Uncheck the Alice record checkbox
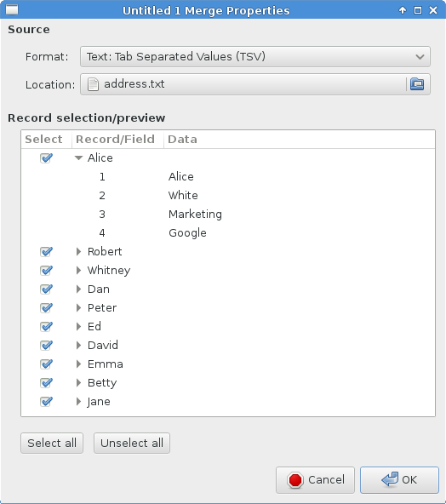Image resolution: width=446 pixels, height=504 pixels. [x=46, y=157]
